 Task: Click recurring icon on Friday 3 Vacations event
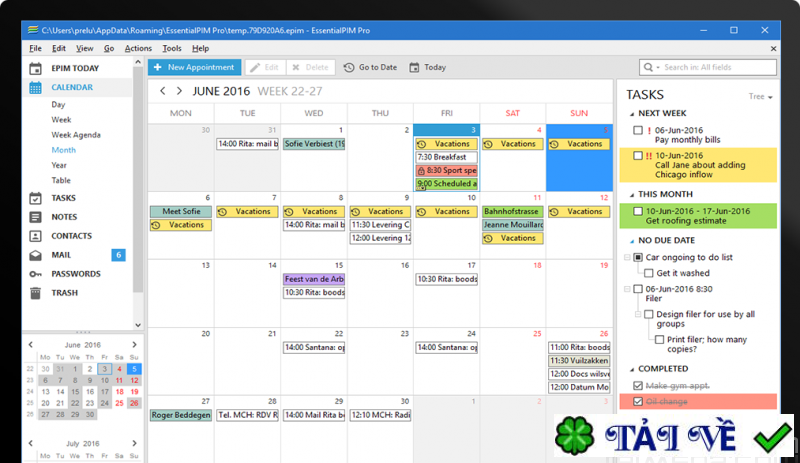point(421,144)
